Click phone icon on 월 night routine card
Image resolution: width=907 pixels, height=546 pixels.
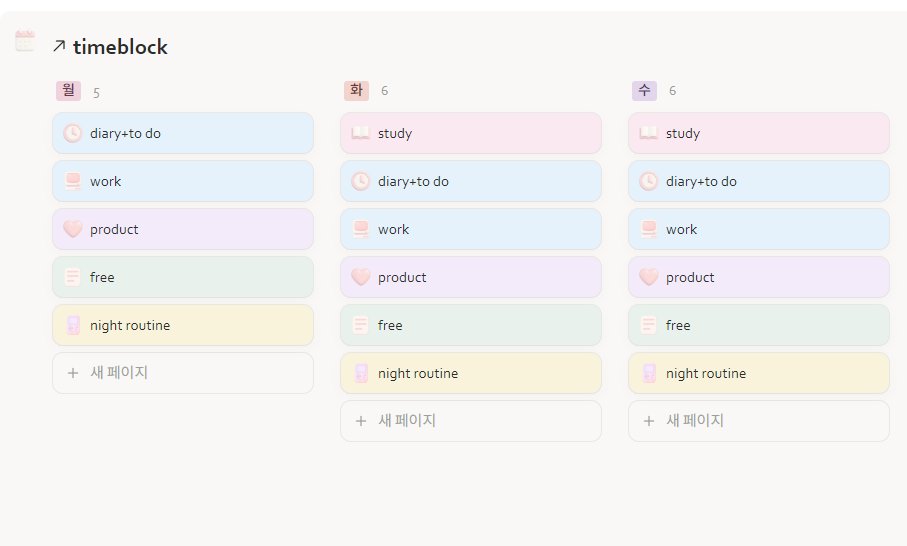73,325
